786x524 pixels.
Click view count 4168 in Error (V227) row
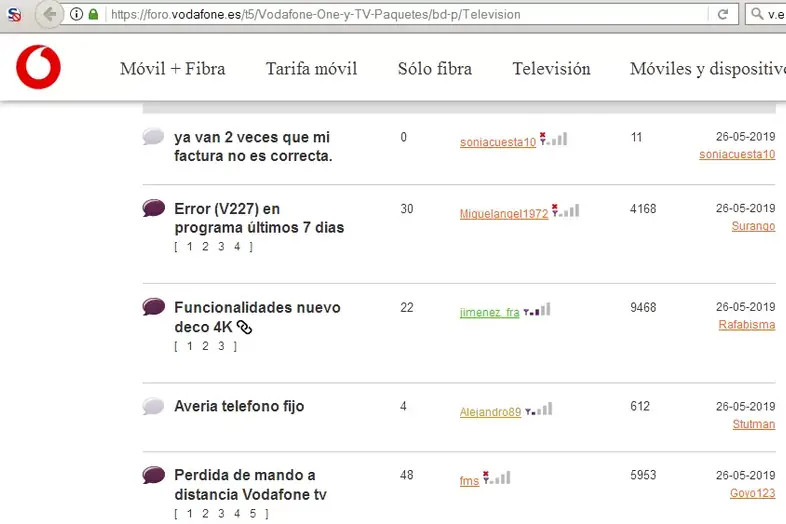click(x=643, y=209)
